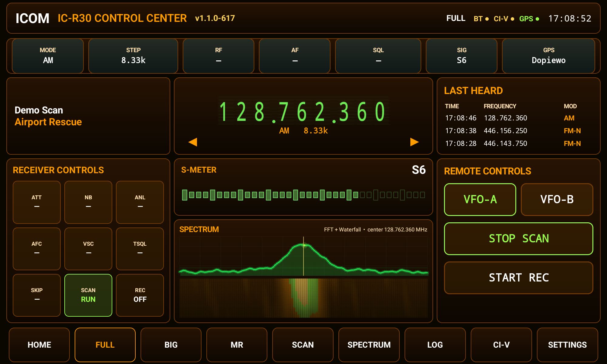Click the ICOM logo

pyautogui.click(x=32, y=19)
